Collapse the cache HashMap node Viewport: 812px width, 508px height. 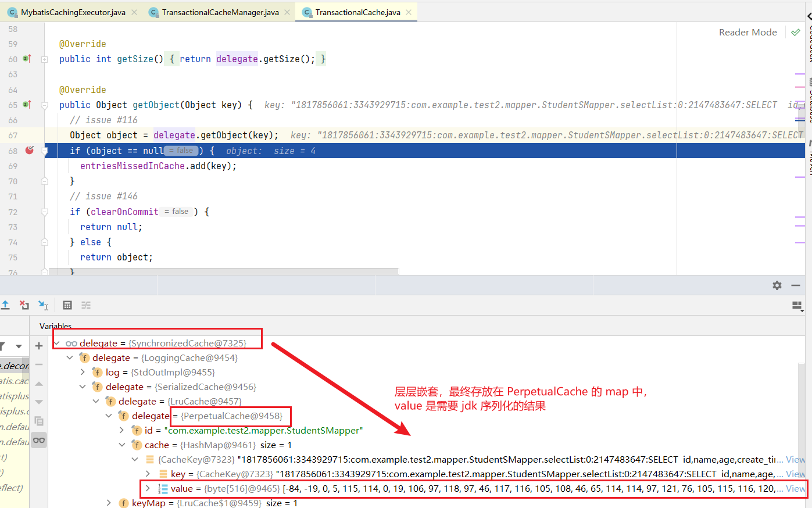click(x=122, y=445)
